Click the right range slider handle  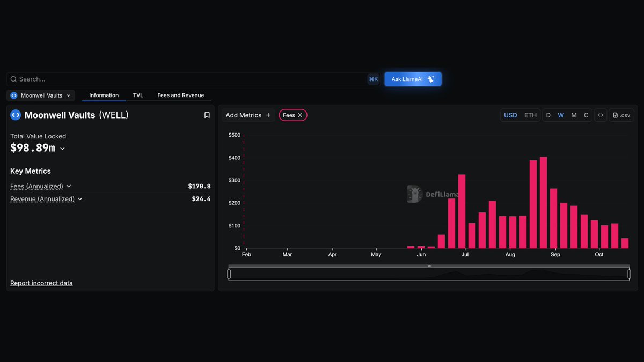coord(630,275)
